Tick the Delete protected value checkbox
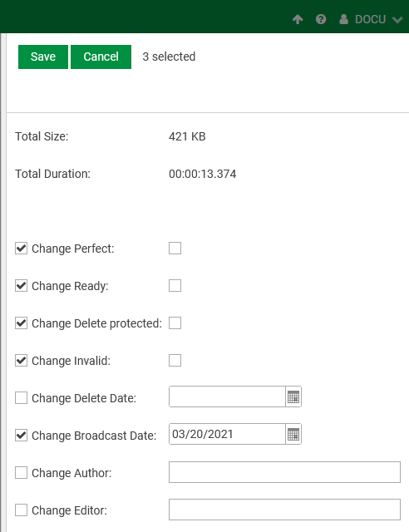Screen dimensions: 409x532 (175, 323)
